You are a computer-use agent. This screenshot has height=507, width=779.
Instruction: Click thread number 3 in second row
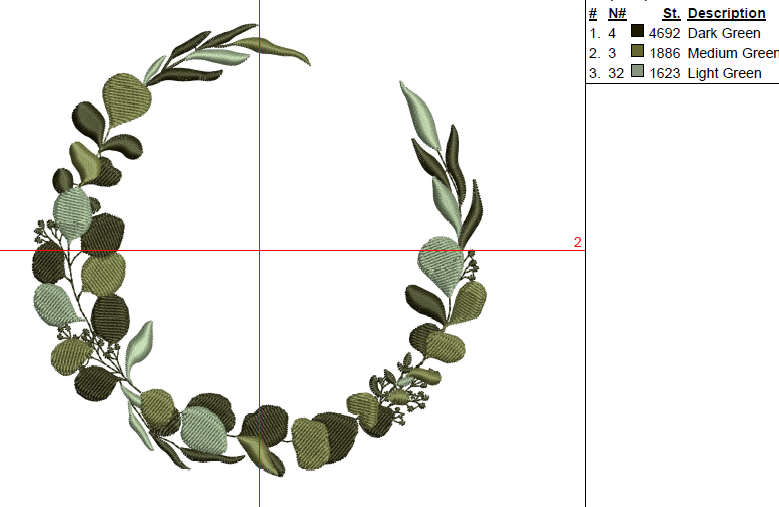click(612, 53)
